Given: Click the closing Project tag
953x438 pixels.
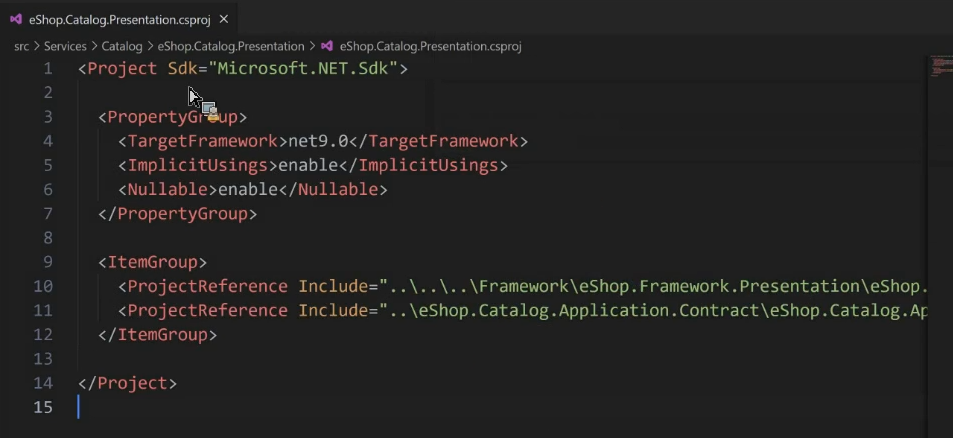Looking at the screenshot, I should coord(128,383).
